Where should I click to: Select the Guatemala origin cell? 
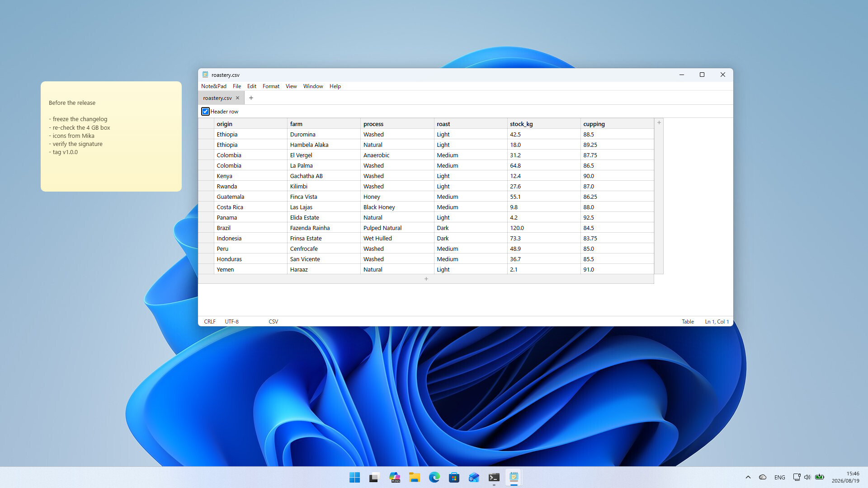click(x=250, y=197)
